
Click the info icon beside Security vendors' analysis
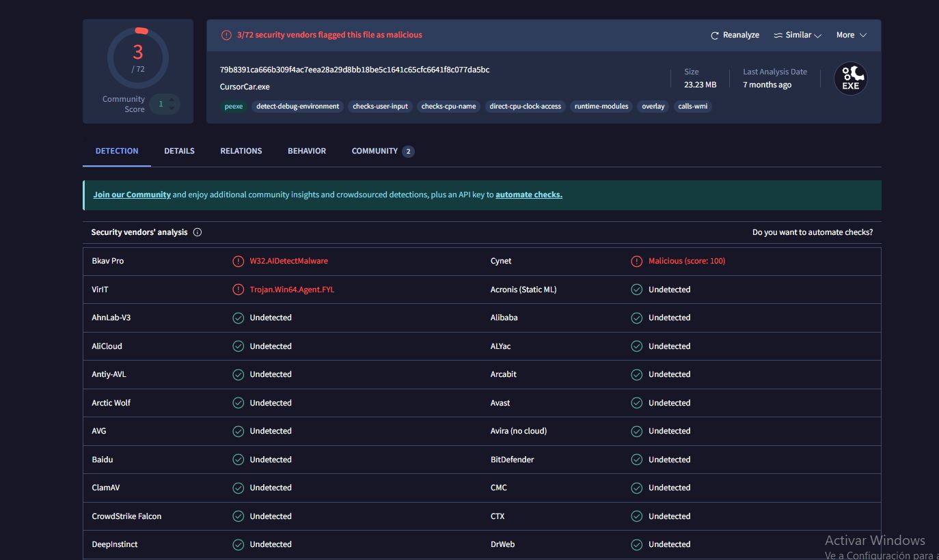[x=198, y=232]
